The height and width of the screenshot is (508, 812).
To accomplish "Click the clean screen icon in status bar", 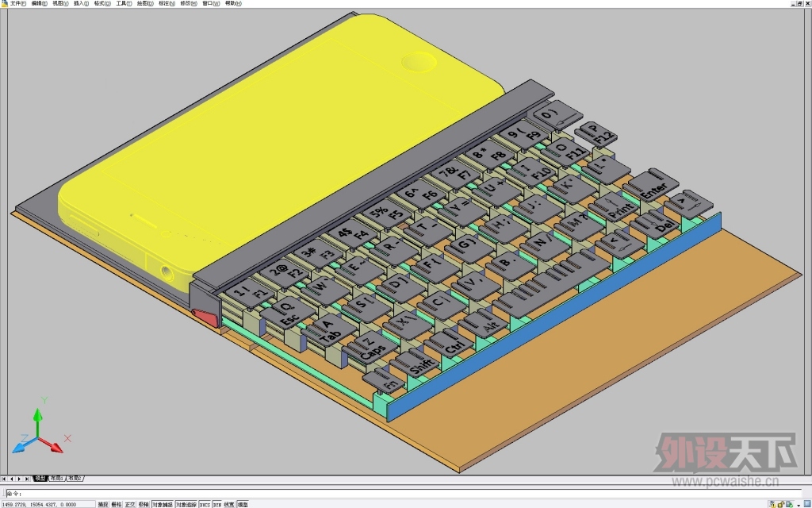I will pos(806,504).
